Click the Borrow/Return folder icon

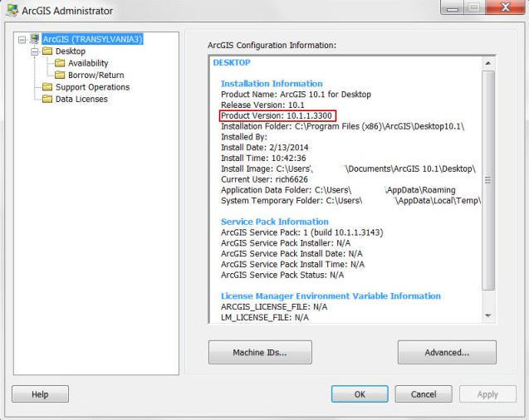[x=60, y=75]
